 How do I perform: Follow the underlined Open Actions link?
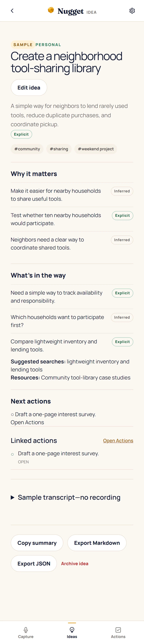click(118, 440)
